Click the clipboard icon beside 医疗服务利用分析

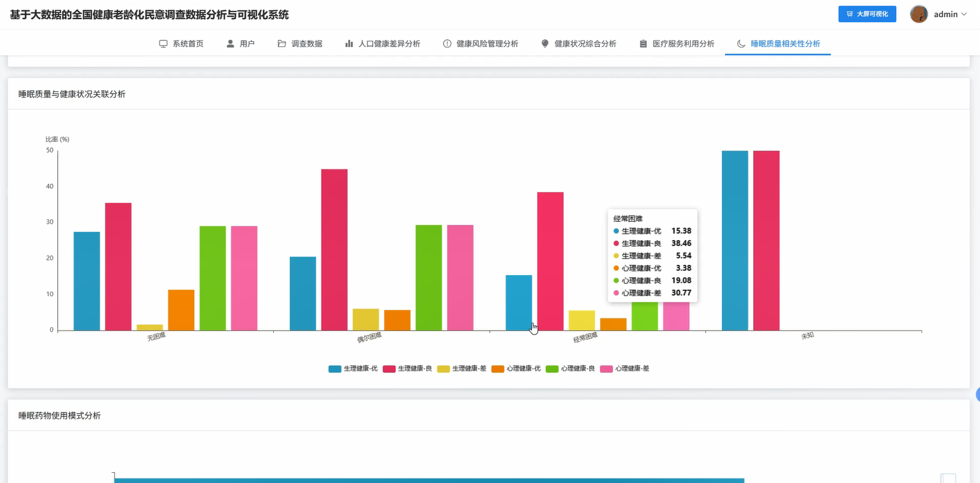pyautogui.click(x=643, y=44)
